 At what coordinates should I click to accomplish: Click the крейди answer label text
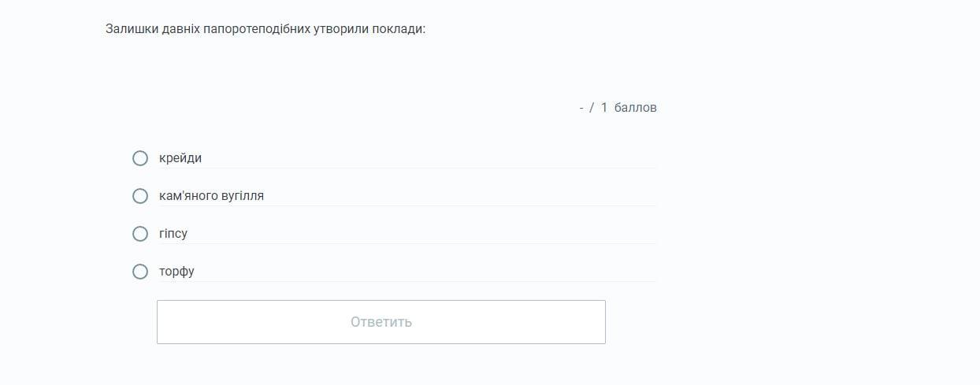point(180,158)
